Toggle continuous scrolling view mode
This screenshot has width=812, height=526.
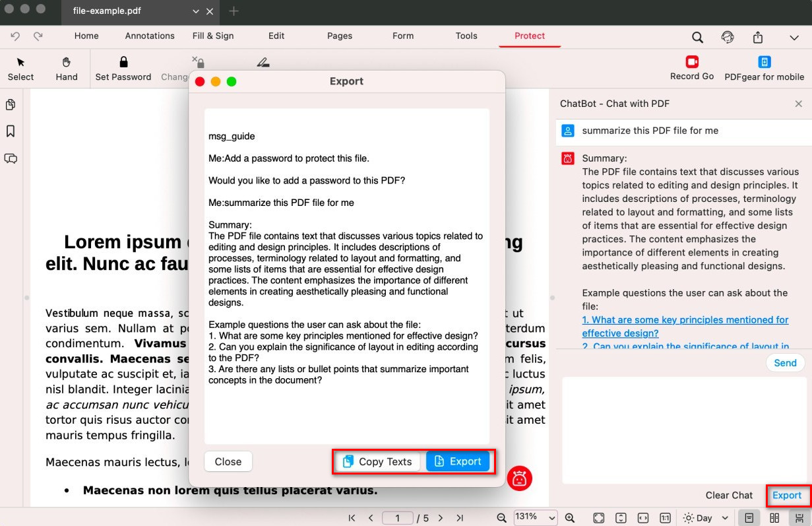coord(799,518)
